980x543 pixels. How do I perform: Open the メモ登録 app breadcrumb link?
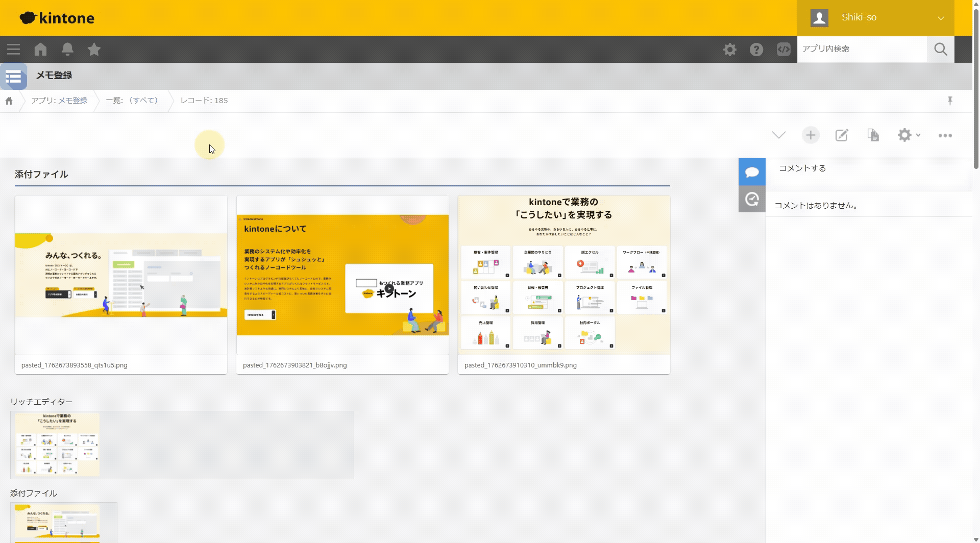72,101
